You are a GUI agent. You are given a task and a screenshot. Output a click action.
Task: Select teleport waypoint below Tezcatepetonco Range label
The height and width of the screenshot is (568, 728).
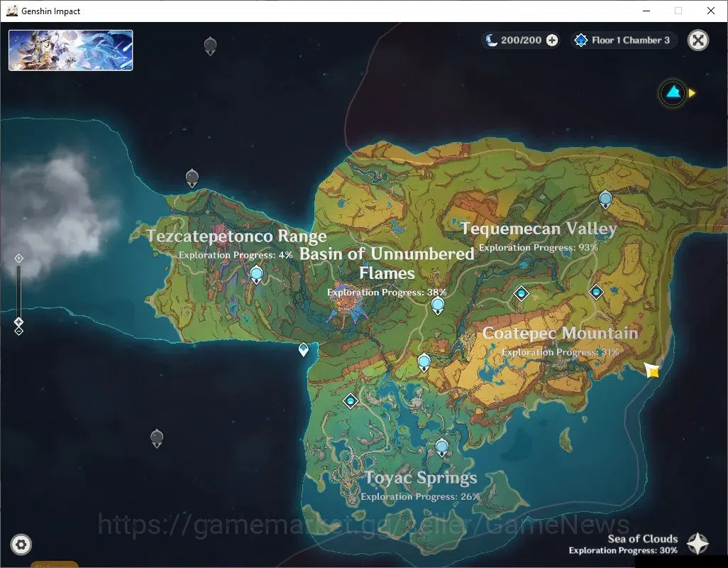click(256, 275)
